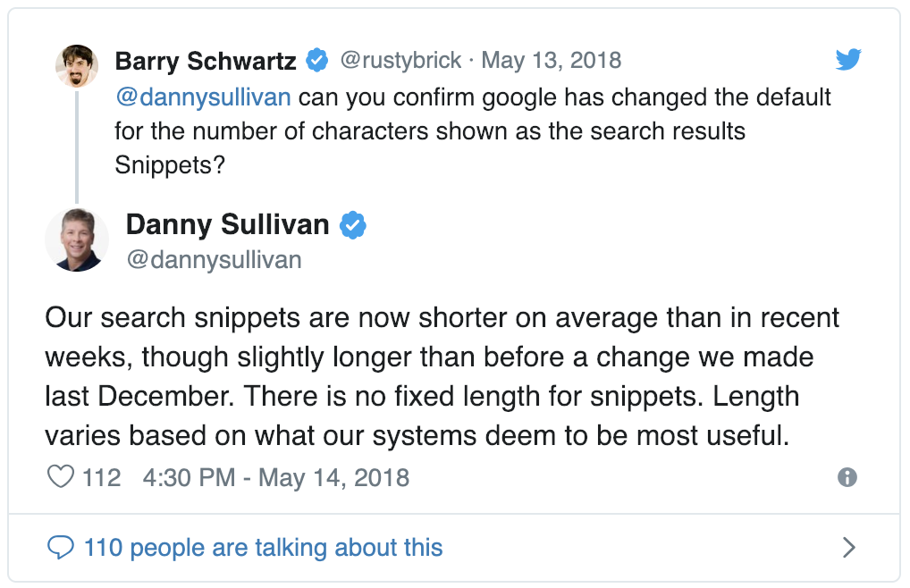Select Danny Sullivan's profile avatar
Image resolution: width=910 pixels, height=588 pixels.
point(76,239)
